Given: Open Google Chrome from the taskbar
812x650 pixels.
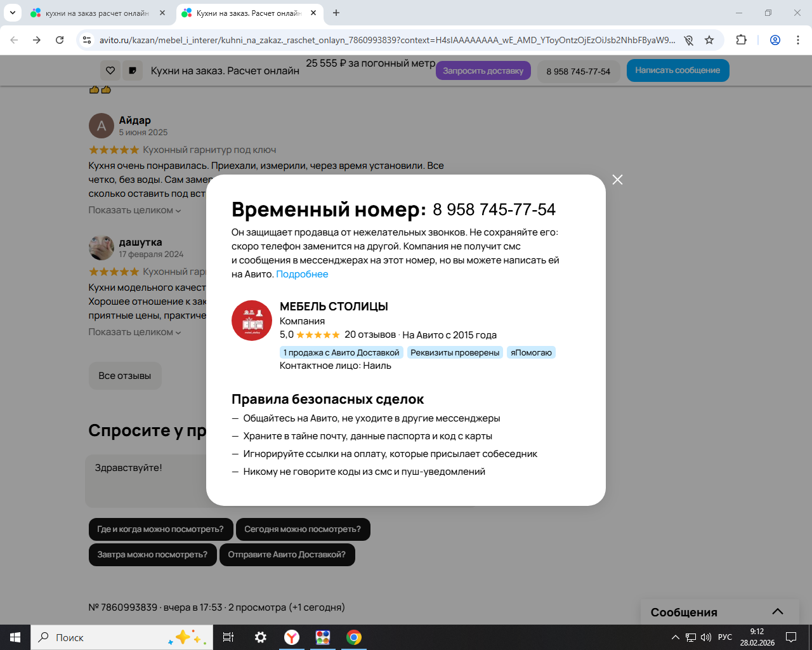Looking at the screenshot, I should (354, 637).
